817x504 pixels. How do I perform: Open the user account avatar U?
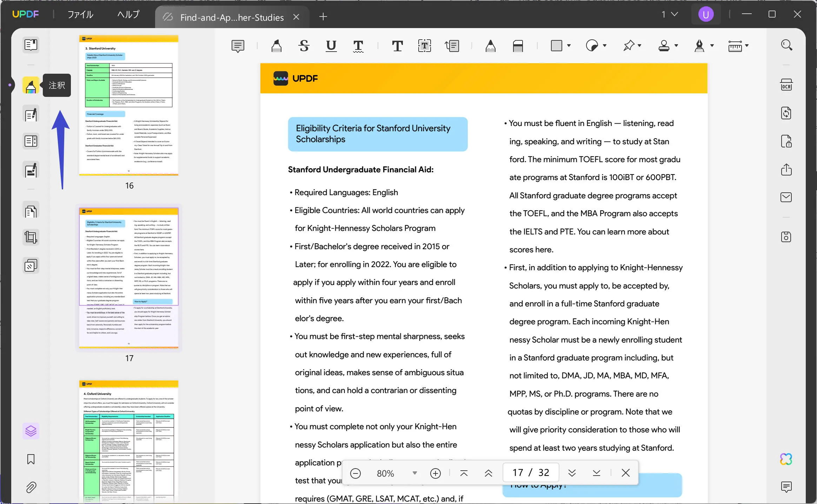pyautogui.click(x=705, y=14)
